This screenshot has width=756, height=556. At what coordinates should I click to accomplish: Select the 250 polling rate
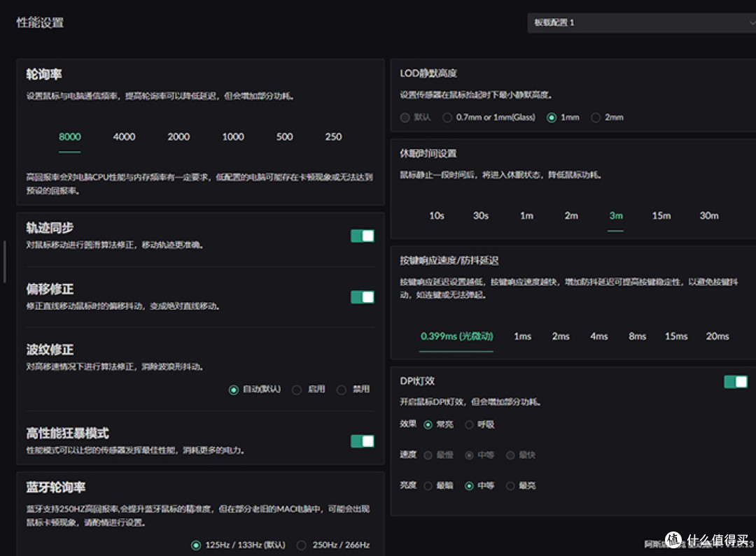coord(333,137)
